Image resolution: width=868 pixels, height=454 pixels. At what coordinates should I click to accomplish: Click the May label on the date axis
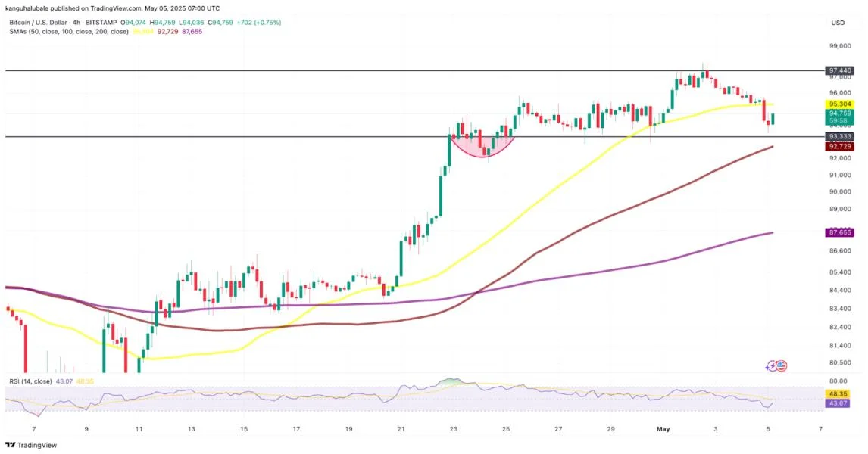point(663,429)
